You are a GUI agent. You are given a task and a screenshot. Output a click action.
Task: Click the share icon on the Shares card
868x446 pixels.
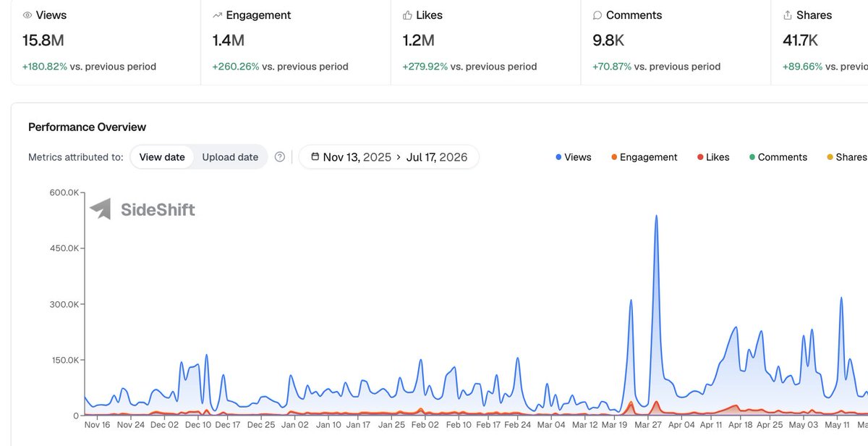pyautogui.click(x=788, y=15)
